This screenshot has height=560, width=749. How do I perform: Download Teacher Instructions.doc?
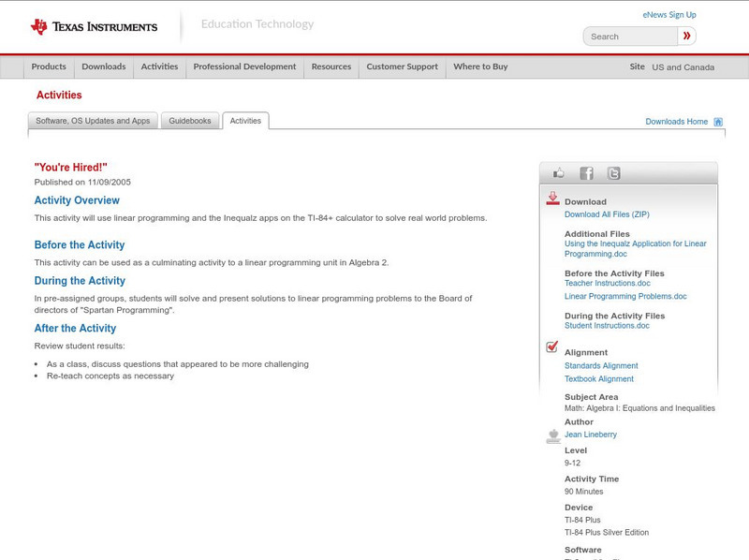[608, 284]
